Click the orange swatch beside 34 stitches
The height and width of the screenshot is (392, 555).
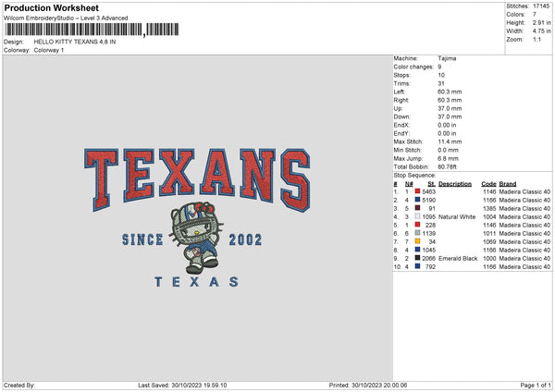417,241
